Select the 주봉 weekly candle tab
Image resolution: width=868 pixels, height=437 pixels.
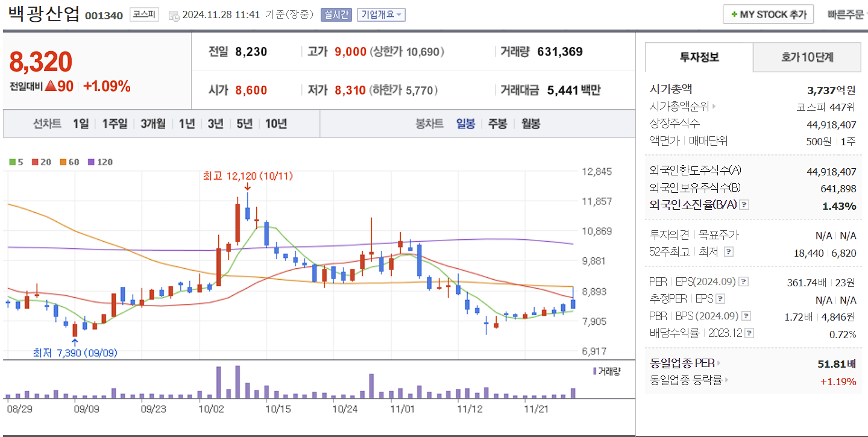pyautogui.click(x=498, y=123)
